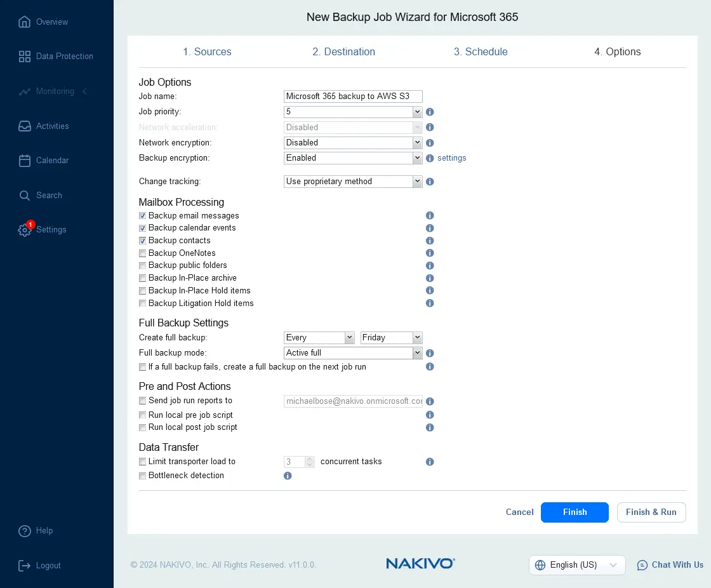The height and width of the screenshot is (588, 711).
Task: Collapse the Monitoring sidebar chevron
Action: (x=85, y=91)
